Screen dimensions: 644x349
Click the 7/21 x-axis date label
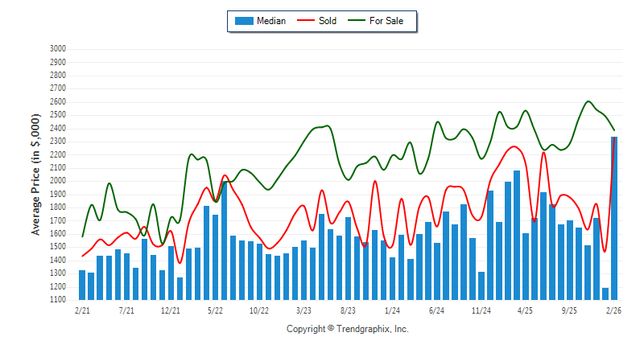(x=126, y=310)
